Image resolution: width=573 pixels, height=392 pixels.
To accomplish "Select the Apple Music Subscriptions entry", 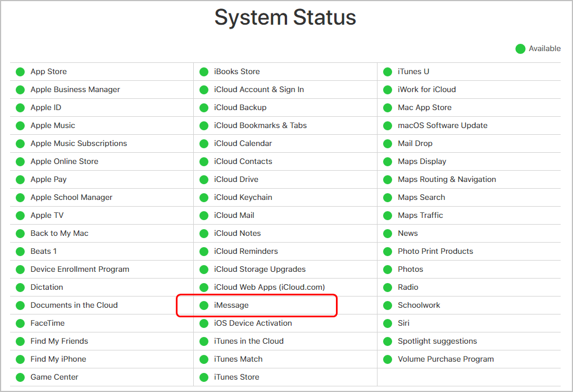I will (79, 144).
